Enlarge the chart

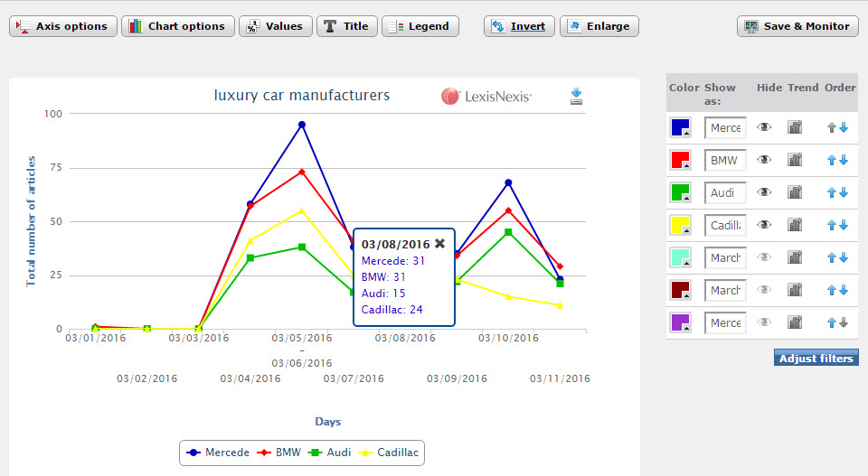599,26
